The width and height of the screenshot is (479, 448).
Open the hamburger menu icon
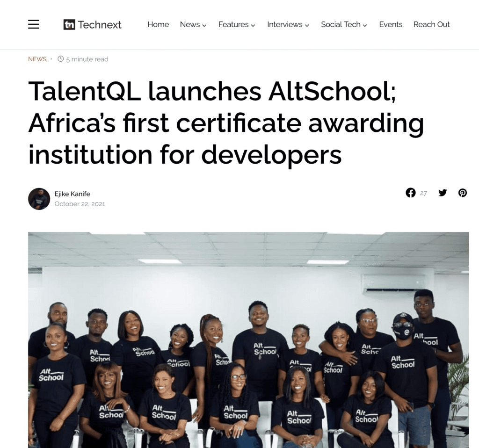[34, 24]
